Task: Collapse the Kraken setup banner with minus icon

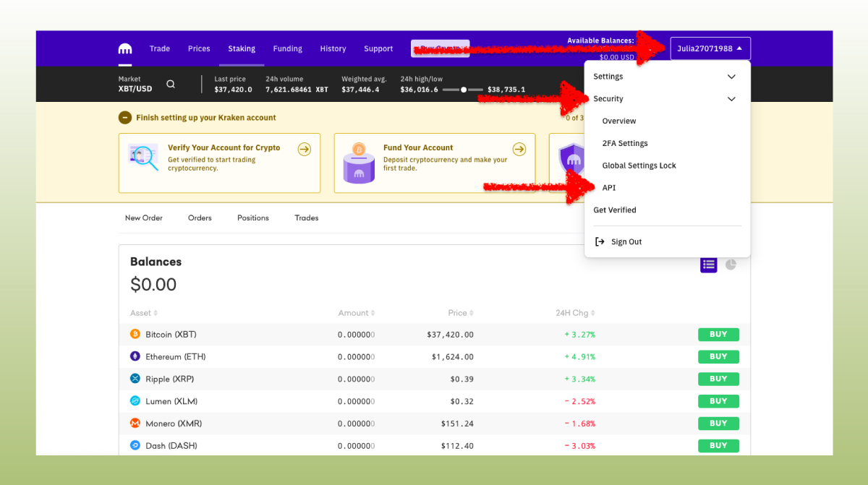Action: pyautogui.click(x=125, y=116)
